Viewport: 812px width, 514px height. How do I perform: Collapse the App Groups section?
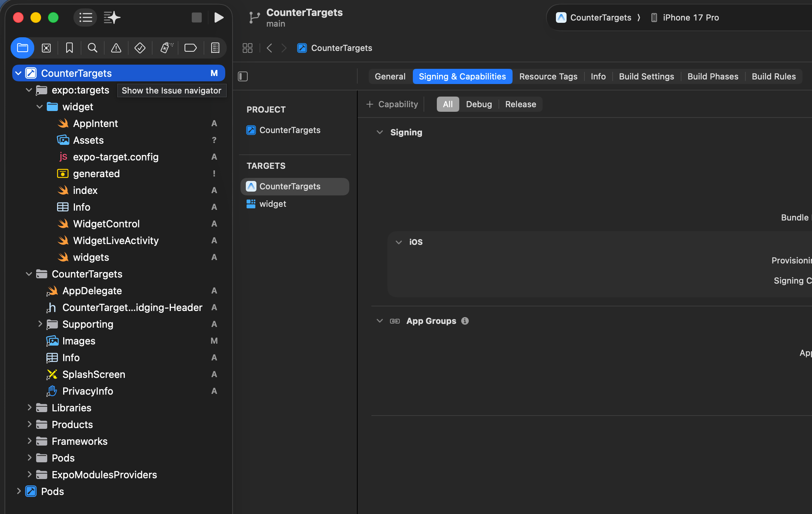tap(379, 321)
